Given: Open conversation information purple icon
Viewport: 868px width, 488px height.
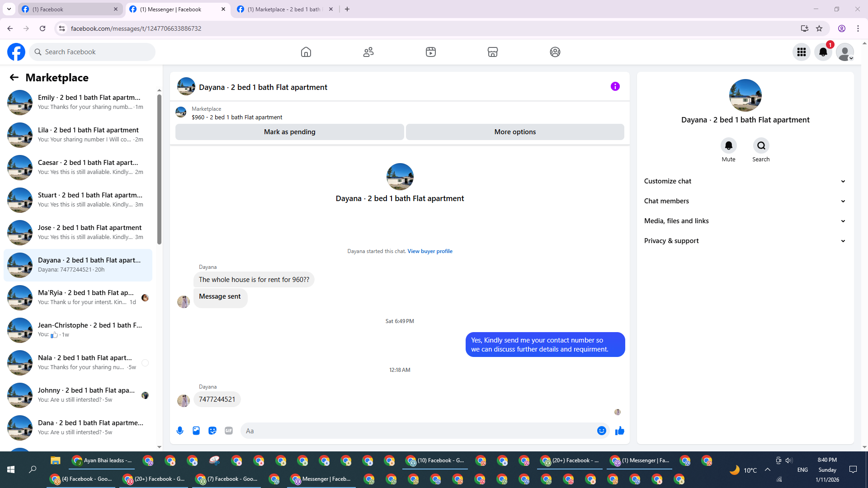Looking at the screenshot, I should coord(615,86).
